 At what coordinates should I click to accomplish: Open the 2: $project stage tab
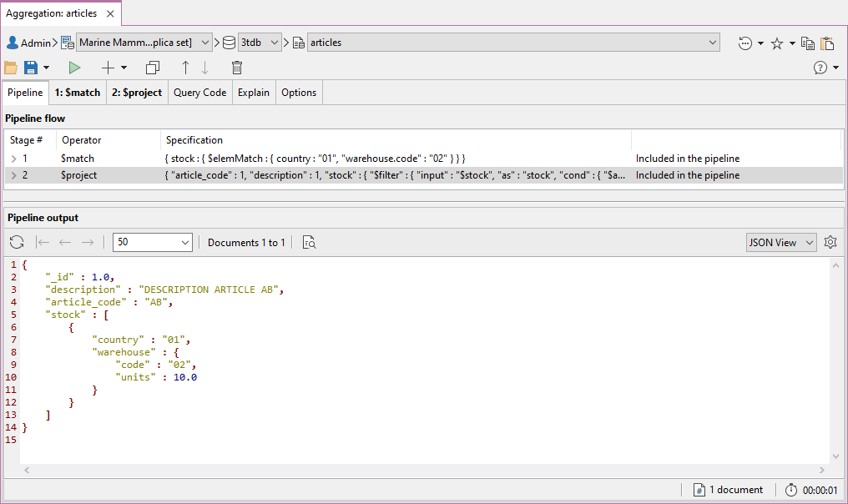(x=137, y=93)
